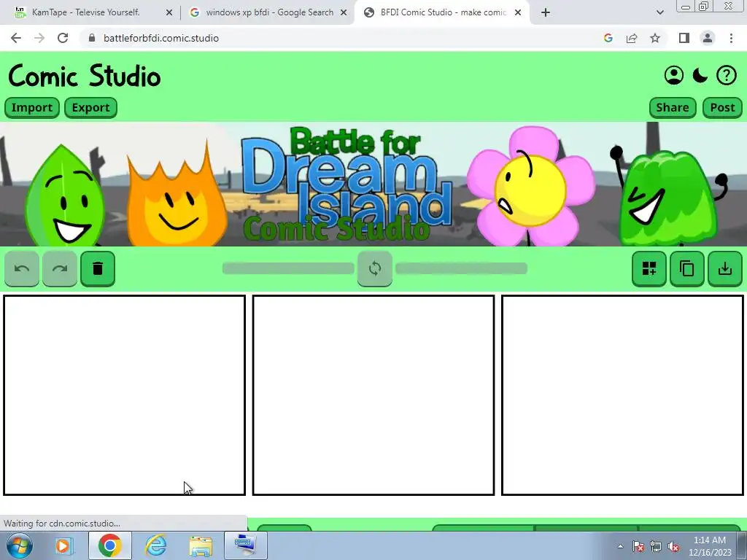The height and width of the screenshot is (560, 747).
Task: Open the Comic Studio title link
Action: (85, 76)
